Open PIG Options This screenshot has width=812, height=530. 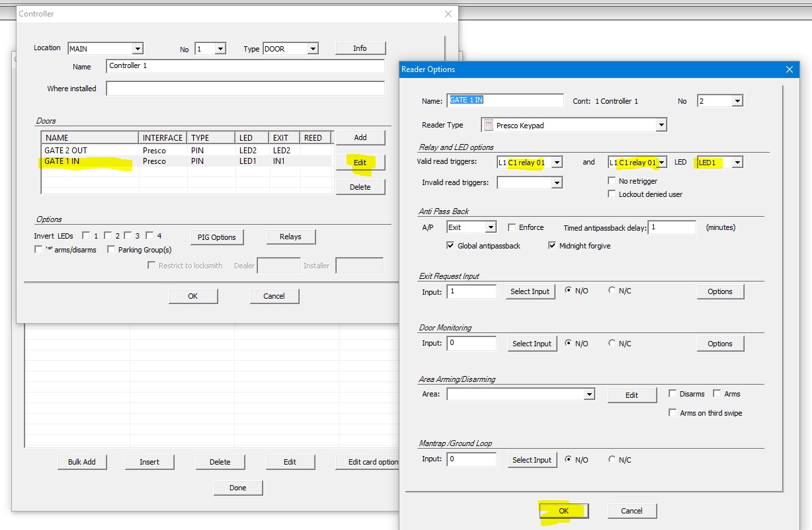click(218, 237)
